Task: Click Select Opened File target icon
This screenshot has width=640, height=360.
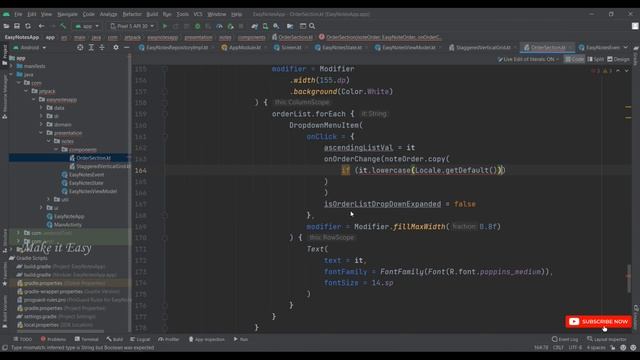Action: (x=80, y=48)
